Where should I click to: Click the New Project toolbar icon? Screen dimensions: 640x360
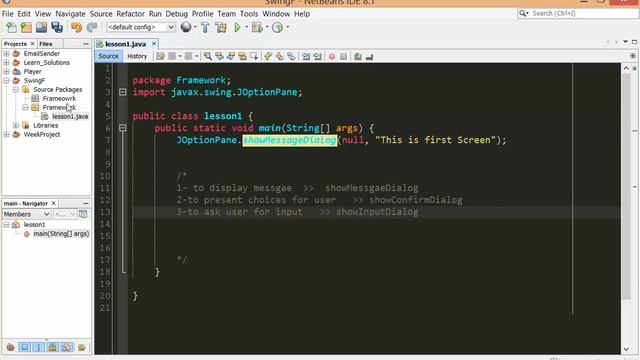pos(26,27)
